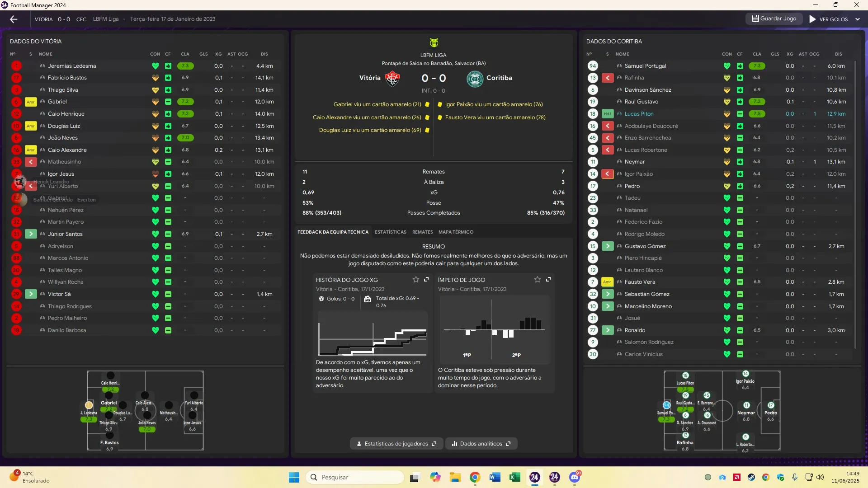Open Estatísticas de jogadores
Image resolution: width=868 pixels, height=488 pixels.
(x=396, y=444)
